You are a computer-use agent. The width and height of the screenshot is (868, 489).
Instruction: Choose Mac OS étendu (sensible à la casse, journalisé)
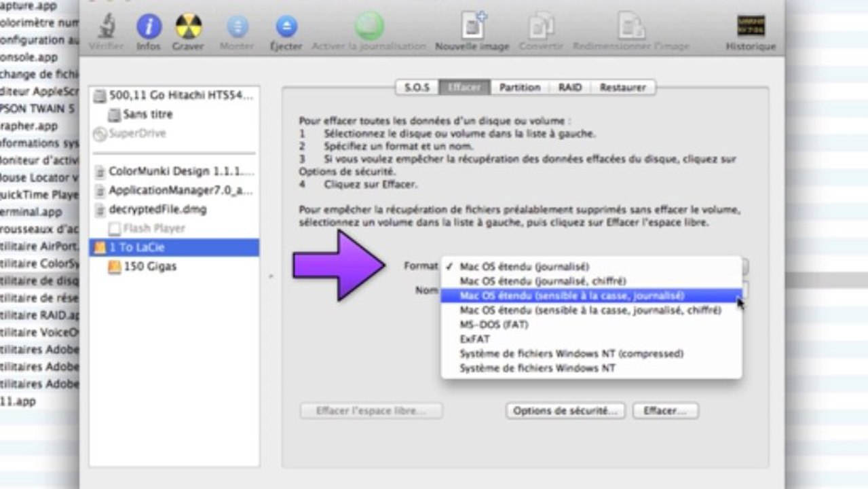tap(591, 295)
